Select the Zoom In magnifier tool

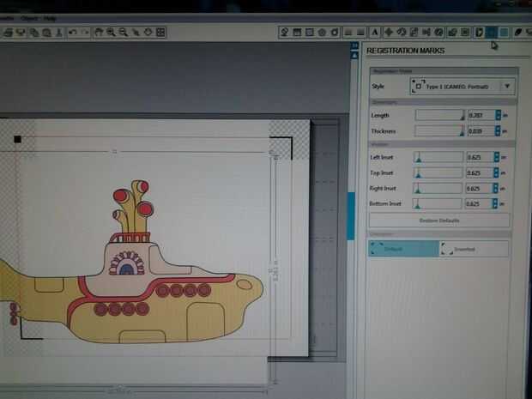[x=111, y=33]
